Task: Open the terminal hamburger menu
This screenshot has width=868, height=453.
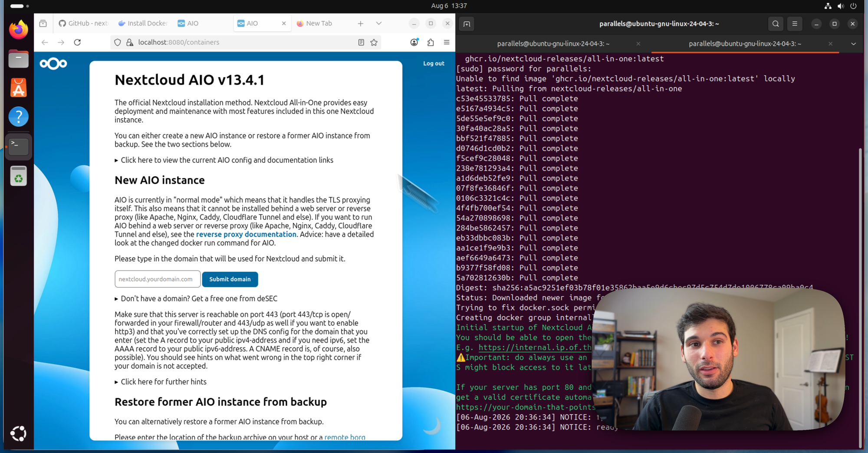Action: (x=795, y=24)
